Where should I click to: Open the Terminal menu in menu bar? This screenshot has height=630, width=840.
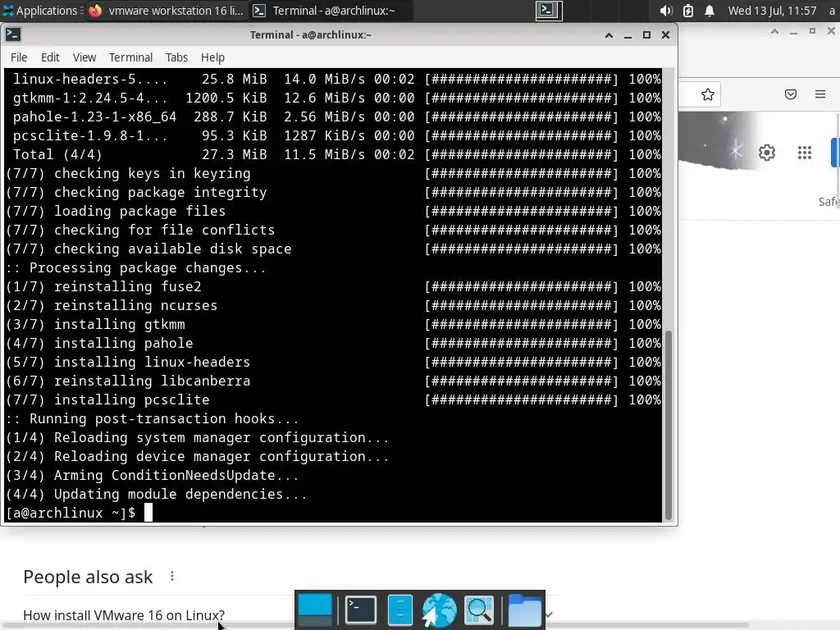pos(130,57)
